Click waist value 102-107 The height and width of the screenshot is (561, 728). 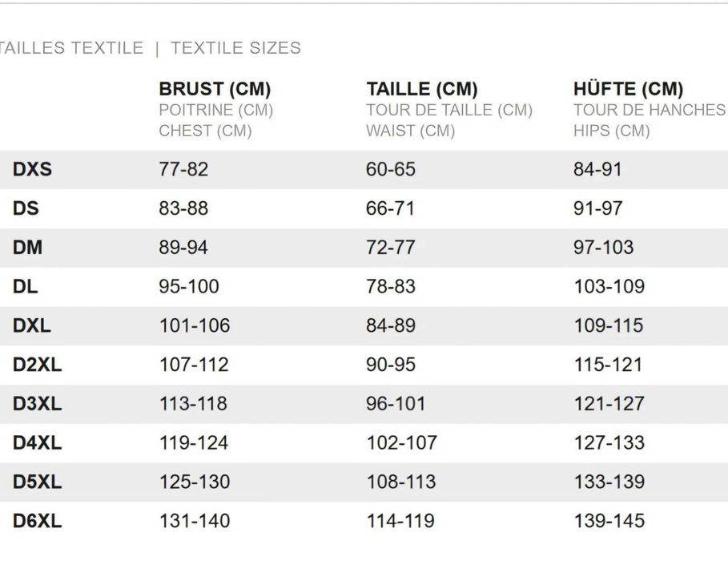(401, 442)
